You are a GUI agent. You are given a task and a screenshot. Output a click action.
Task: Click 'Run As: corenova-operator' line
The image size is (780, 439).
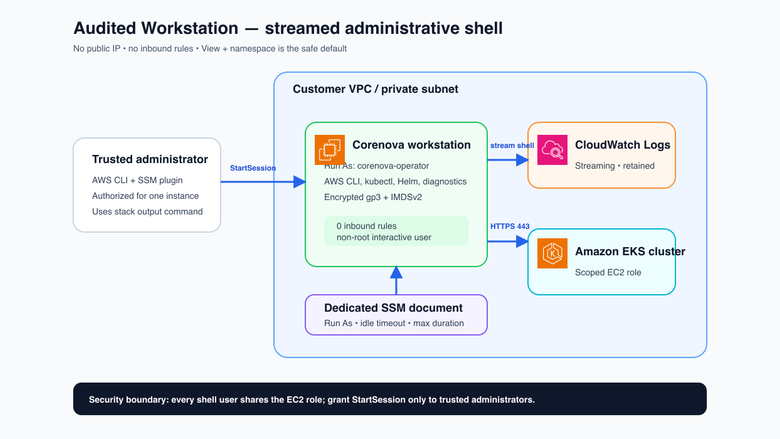click(x=377, y=166)
